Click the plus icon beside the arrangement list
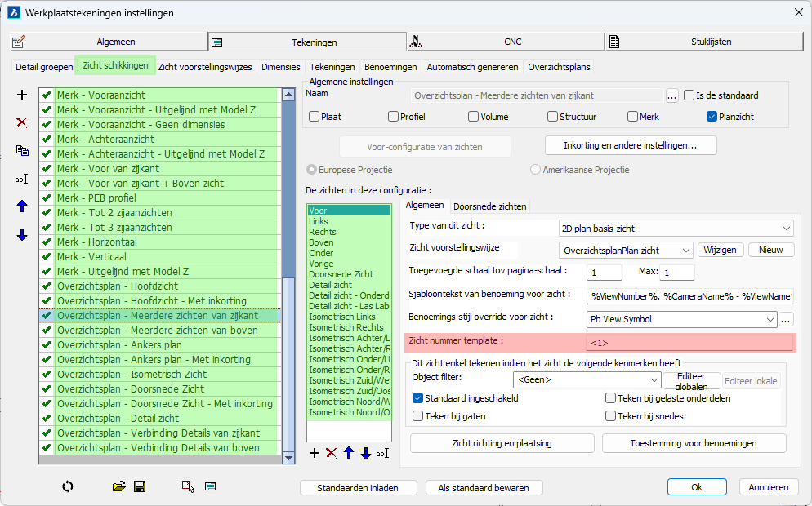This screenshot has width=812, height=506. point(22,95)
